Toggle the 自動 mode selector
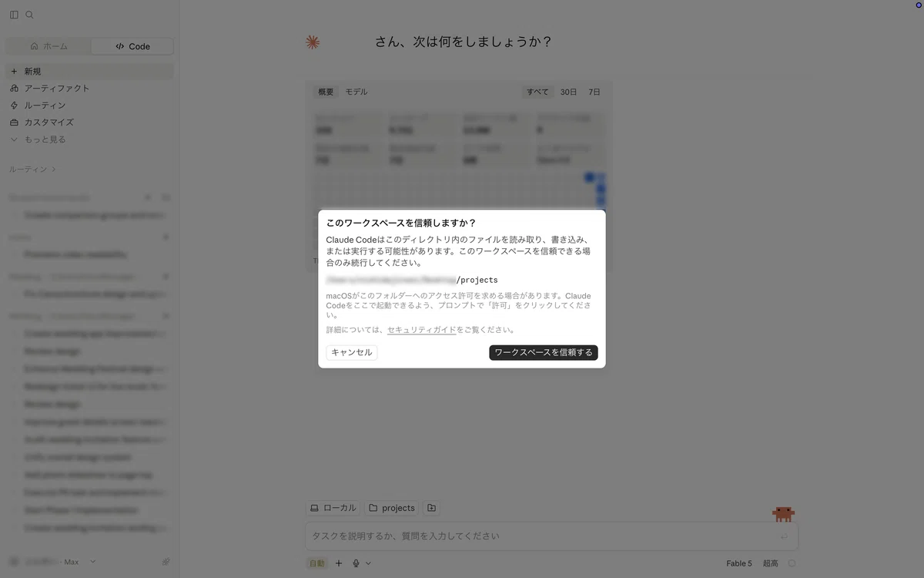Viewport: 924px width, 578px height. click(316, 563)
